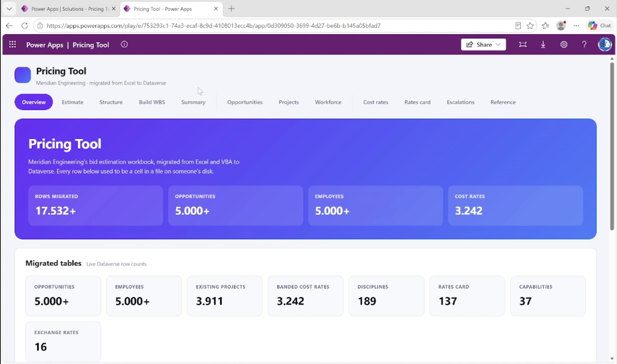Click the Power Apps header link

coord(45,45)
